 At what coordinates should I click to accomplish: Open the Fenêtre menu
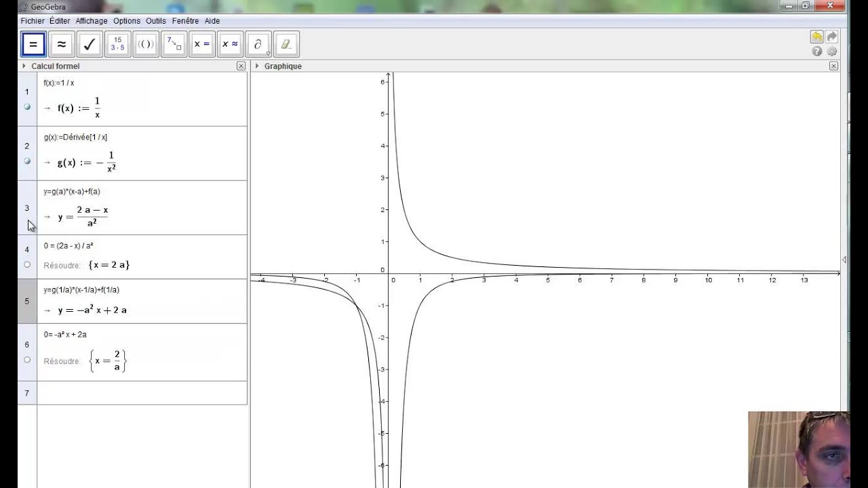pyautogui.click(x=185, y=21)
